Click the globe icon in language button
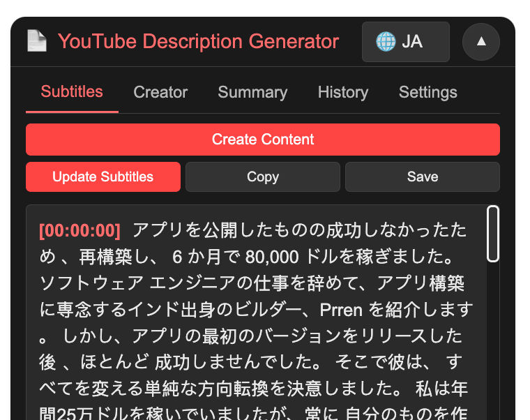Viewport: 530px width, 420px height. pos(386,42)
